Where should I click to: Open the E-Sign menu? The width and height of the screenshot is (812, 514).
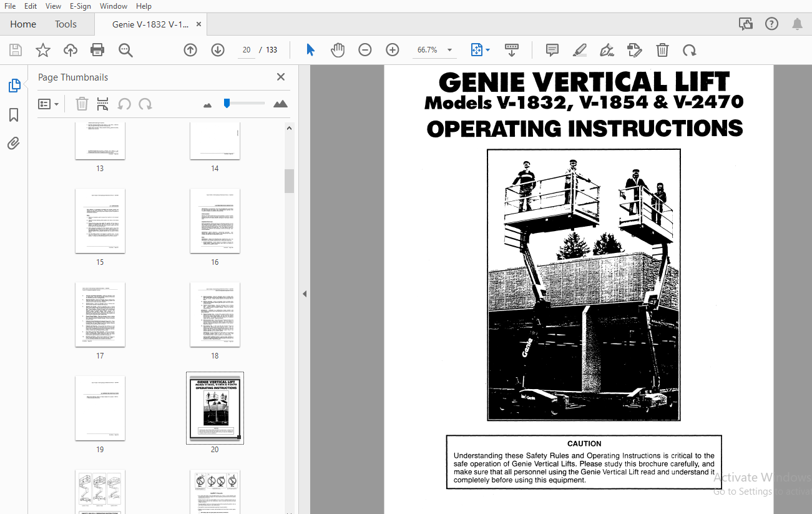click(x=80, y=6)
